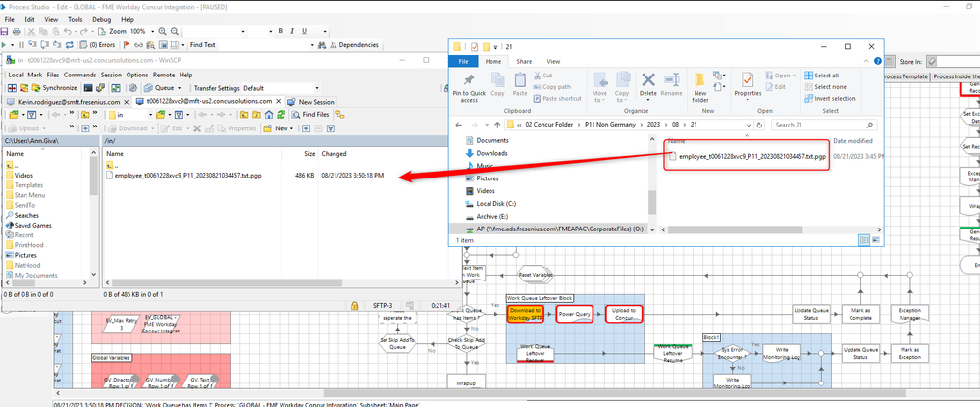
Task: Open the New Session tab in WinSCP
Action: pyautogui.click(x=310, y=102)
